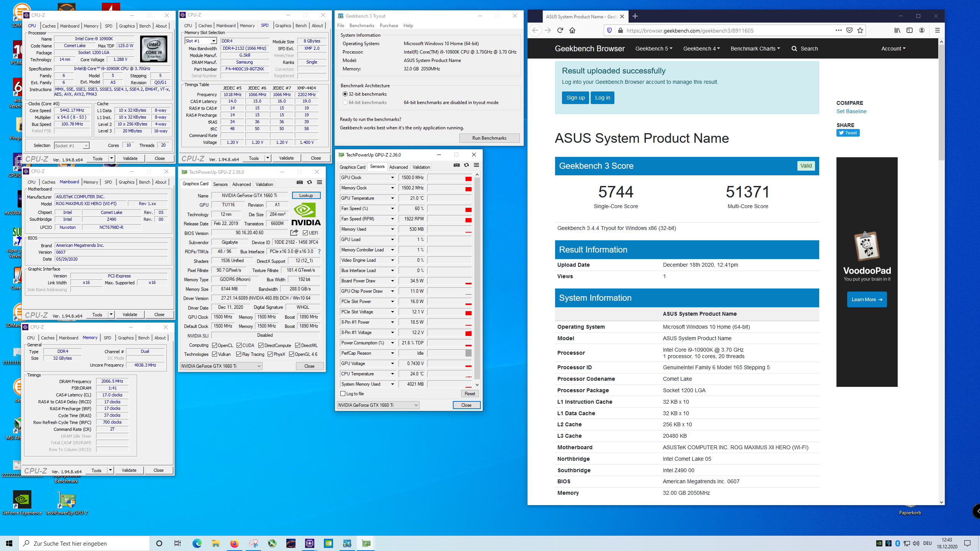Toggle Firefox sidebar view
The width and height of the screenshot is (980, 551).
click(910, 30)
